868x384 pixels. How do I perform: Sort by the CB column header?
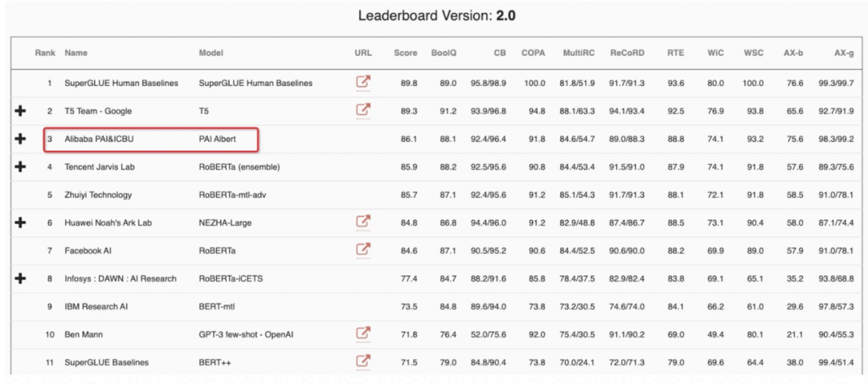(500, 53)
